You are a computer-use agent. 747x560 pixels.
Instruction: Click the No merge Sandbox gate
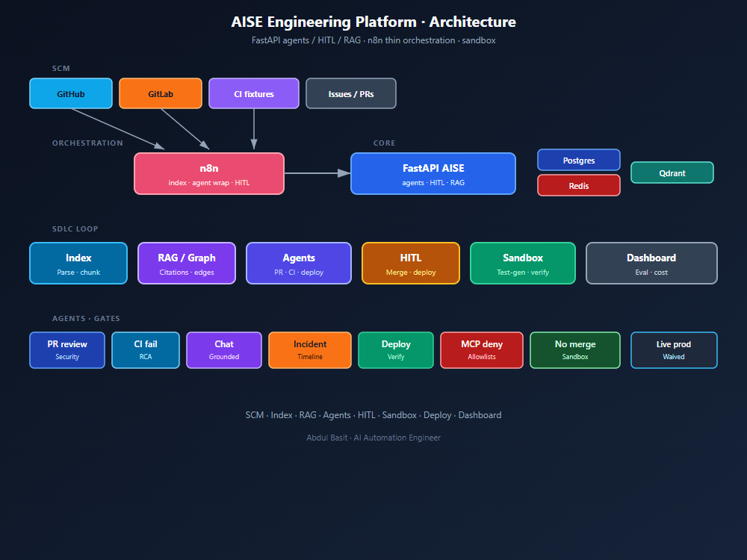click(575, 350)
